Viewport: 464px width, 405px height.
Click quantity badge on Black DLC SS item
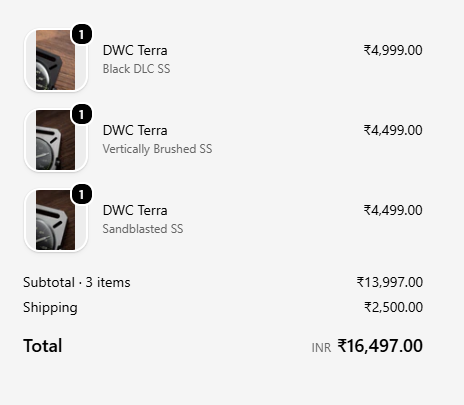point(82,34)
